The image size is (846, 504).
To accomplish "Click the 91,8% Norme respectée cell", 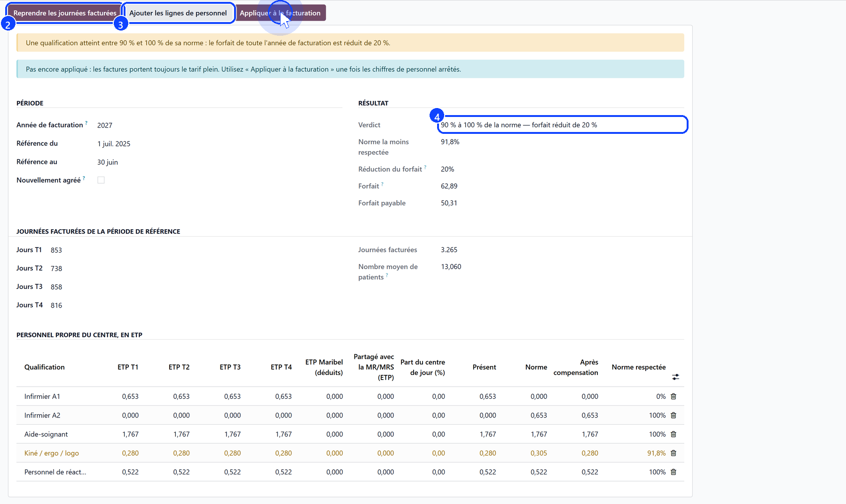I will pos(657,453).
